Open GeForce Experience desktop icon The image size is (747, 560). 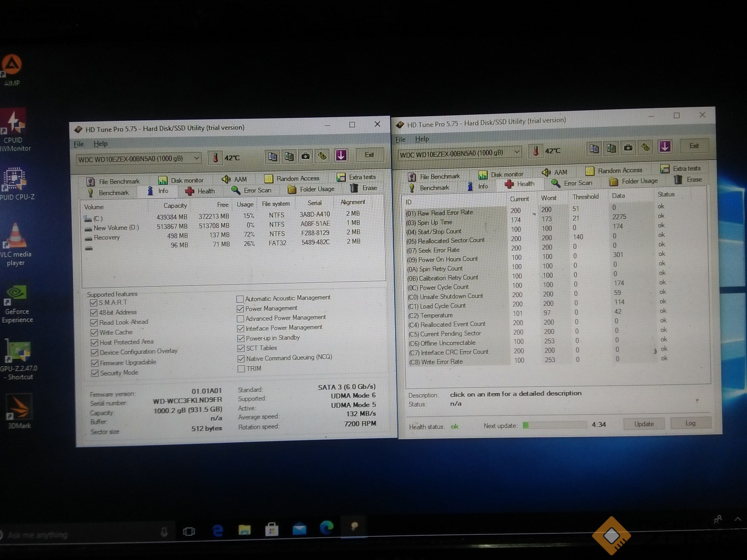(17, 304)
